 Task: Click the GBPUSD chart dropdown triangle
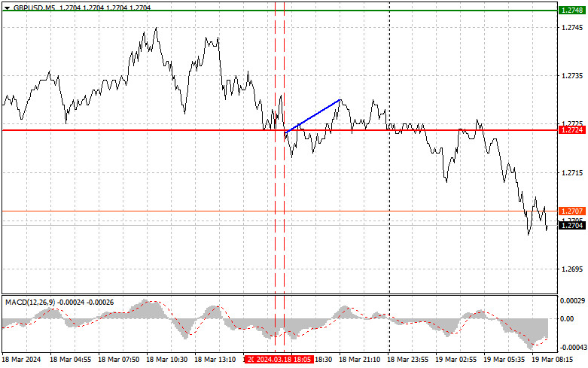[7, 8]
